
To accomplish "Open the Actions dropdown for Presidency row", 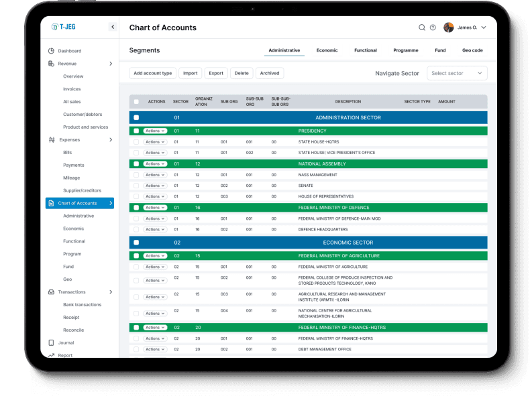I will tap(155, 131).
